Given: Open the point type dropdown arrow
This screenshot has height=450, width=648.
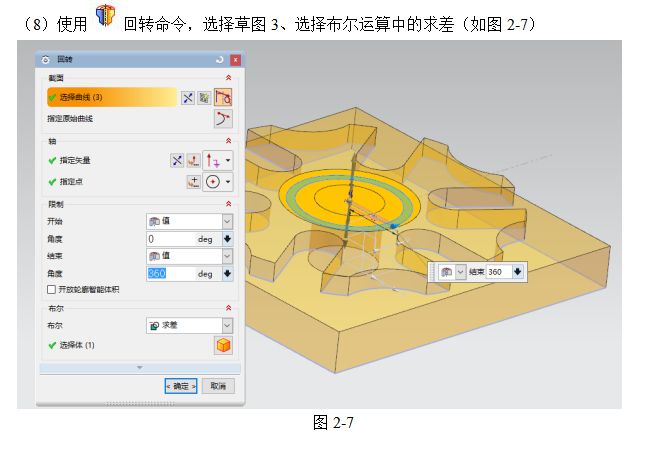Looking at the screenshot, I should pos(228,182).
